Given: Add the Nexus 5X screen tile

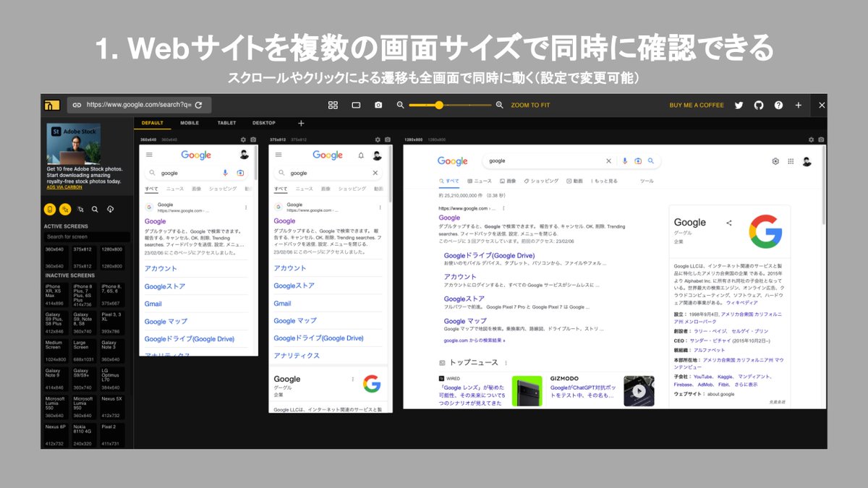Looking at the screenshot, I should [111, 407].
